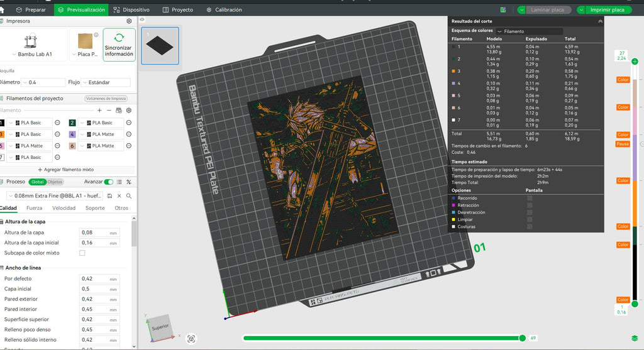Click the horizontal layer progress slider handle
This screenshot has width=644, height=350.
click(523, 338)
